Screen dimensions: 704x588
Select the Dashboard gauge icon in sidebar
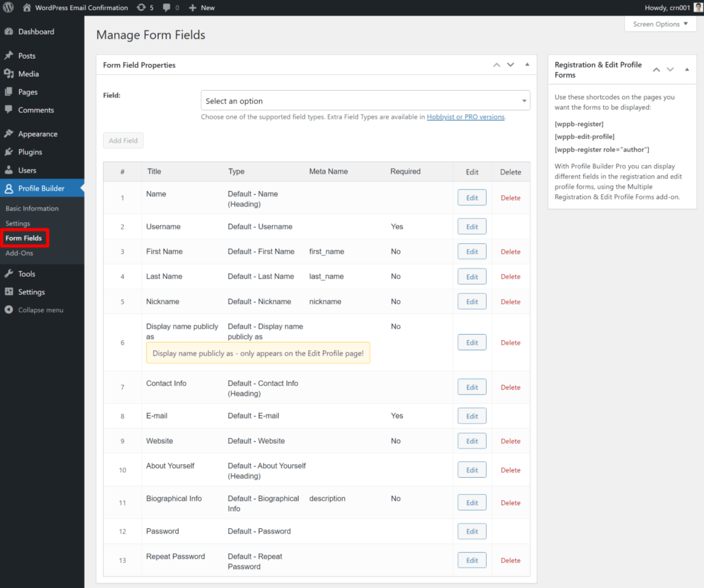[x=9, y=32]
